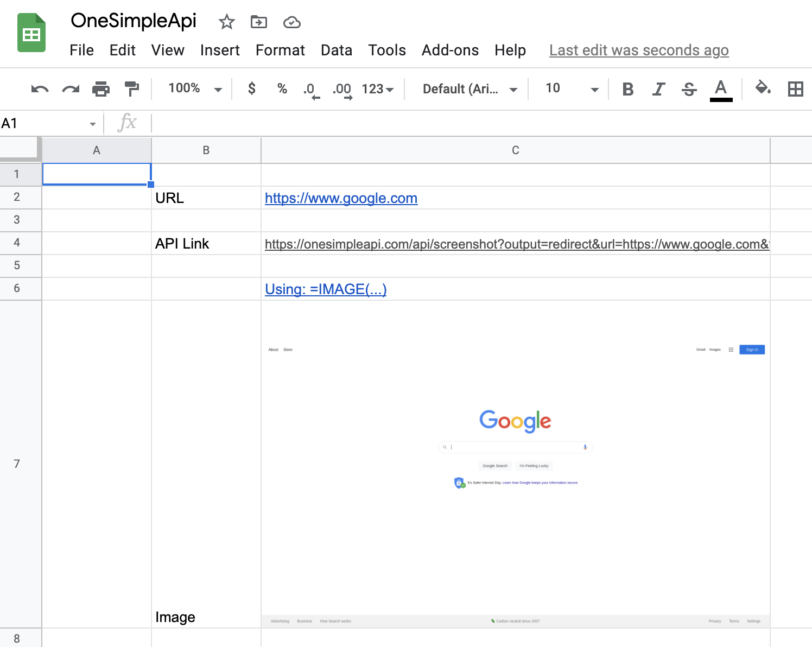Select the Percent format icon

pos(282,88)
